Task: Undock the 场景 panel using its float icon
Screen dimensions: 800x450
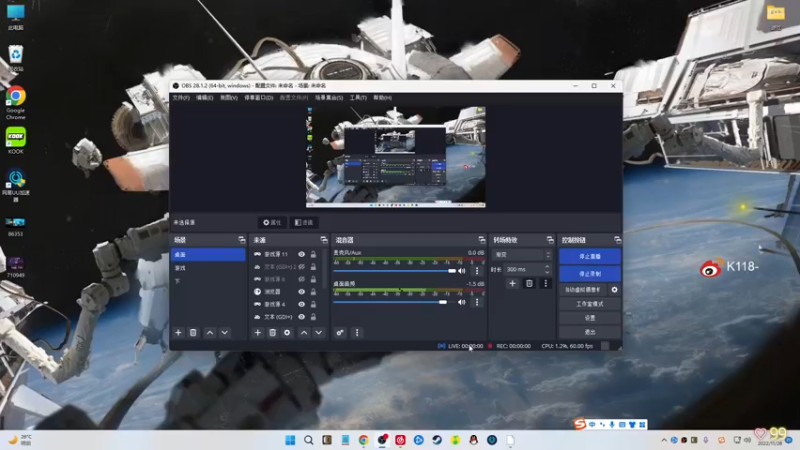Action: click(241, 240)
